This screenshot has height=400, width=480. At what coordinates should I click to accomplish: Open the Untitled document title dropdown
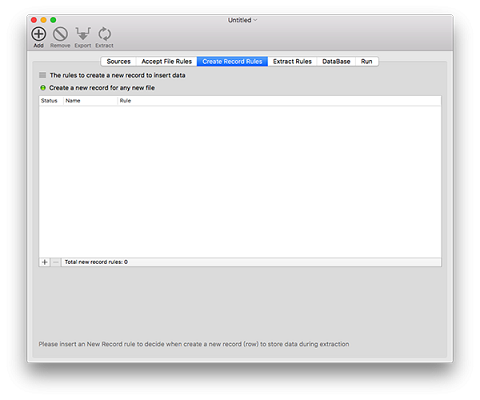(x=242, y=20)
